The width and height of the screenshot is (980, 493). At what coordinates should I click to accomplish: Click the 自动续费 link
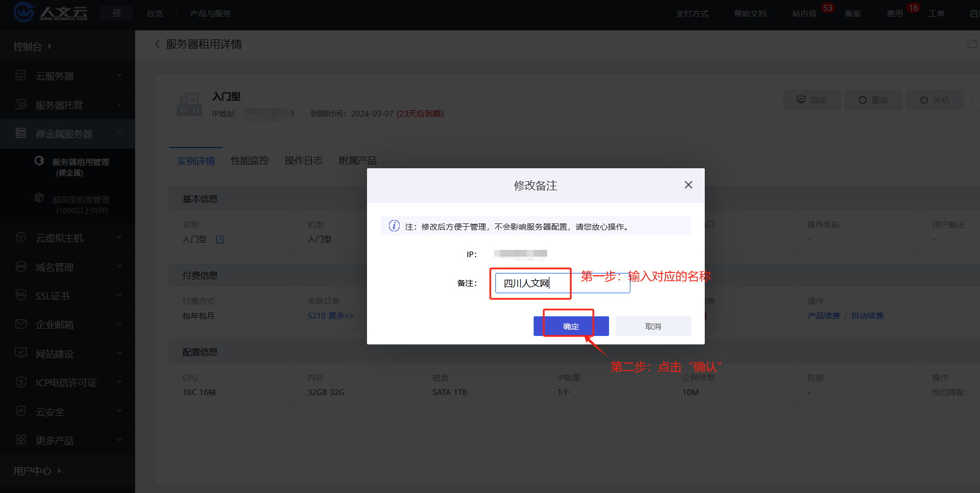click(x=867, y=316)
